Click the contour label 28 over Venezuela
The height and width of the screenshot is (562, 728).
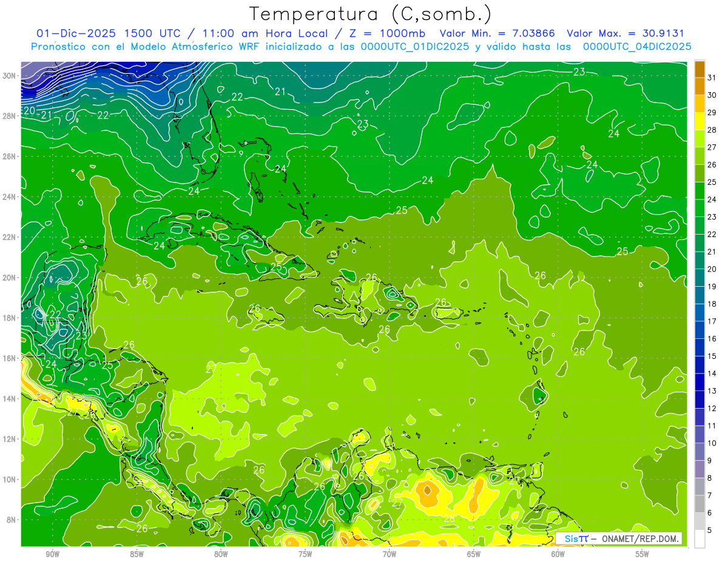point(449,519)
